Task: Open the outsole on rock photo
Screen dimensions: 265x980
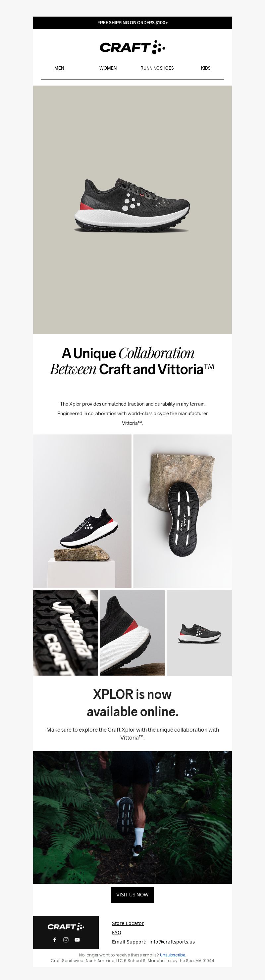Action: point(183,511)
